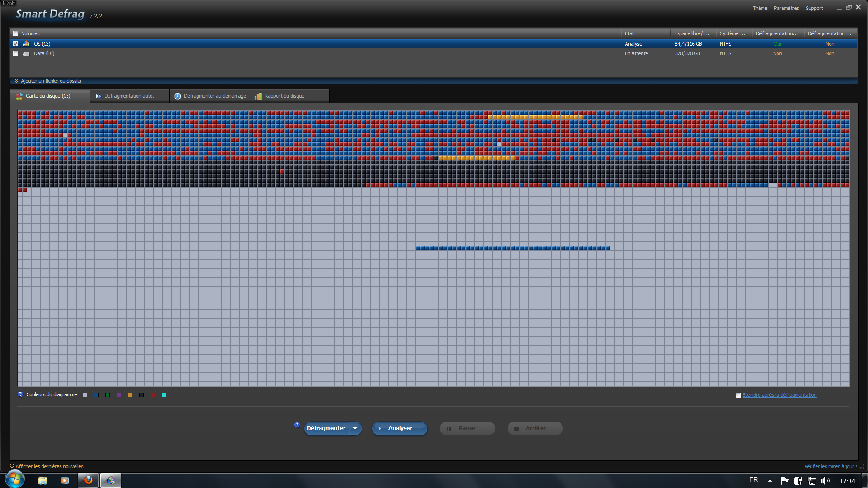This screenshot has height=488, width=868.
Task: Switch to Défragmentation auto. tab
Action: [x=129, y=96]
